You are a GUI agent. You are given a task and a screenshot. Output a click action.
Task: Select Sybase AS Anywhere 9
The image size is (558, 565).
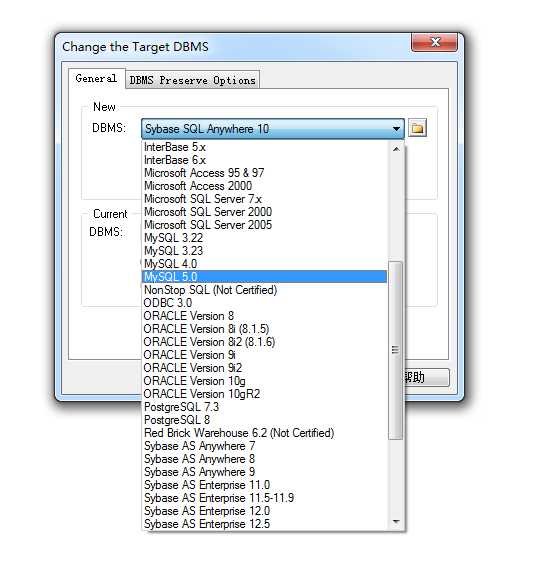click(x=265, y=472)
